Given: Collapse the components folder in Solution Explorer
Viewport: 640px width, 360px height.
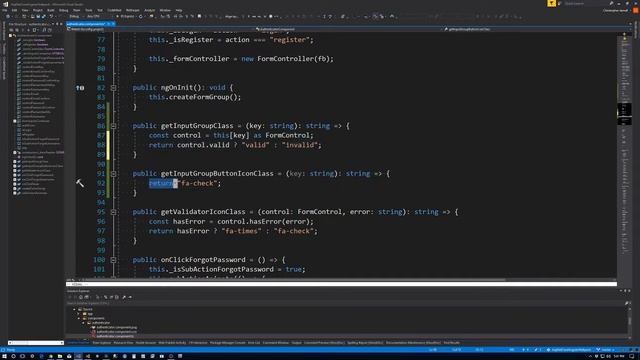Looking at the screenshot, I should coord(79,318).
